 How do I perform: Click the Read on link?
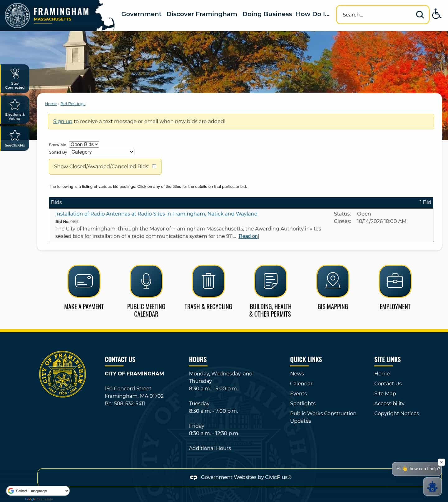coord(248,236)
